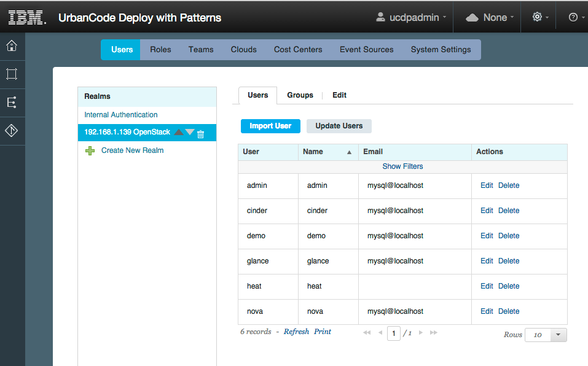This screenshot has width=588, height=366.
Task: Delete the cinder user
Action: 509,211
